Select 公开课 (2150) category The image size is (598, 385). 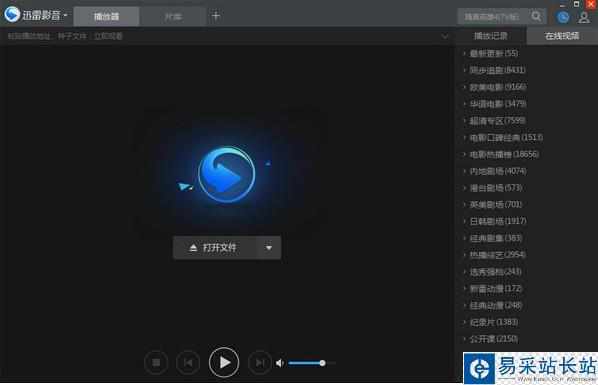[x=494, y=339]
